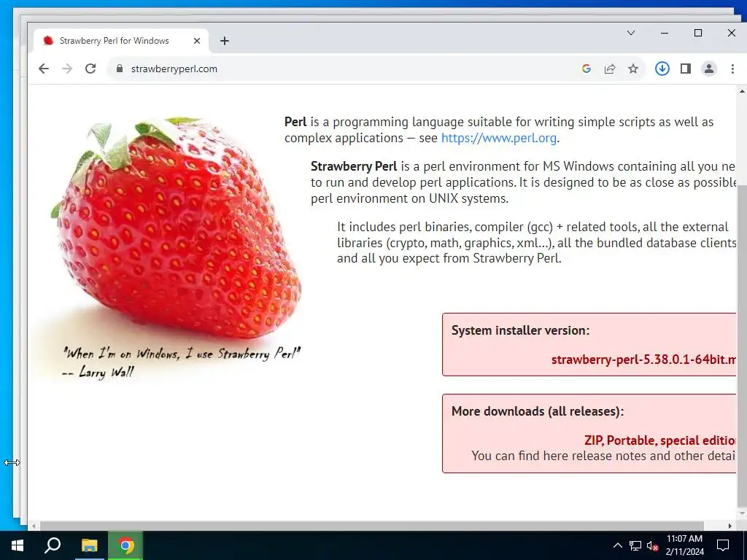Click the Larry Wall quote text
747x560 pixels.
point(181,362)
